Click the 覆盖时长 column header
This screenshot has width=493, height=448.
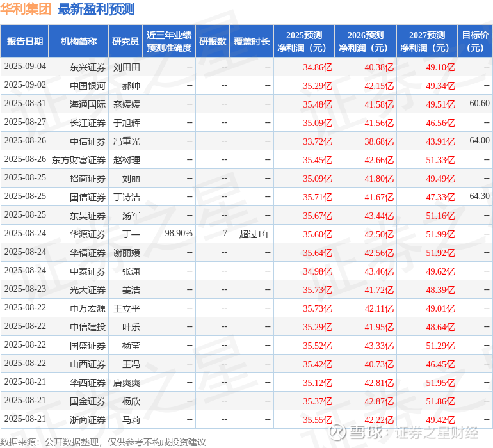pos(252,42)
